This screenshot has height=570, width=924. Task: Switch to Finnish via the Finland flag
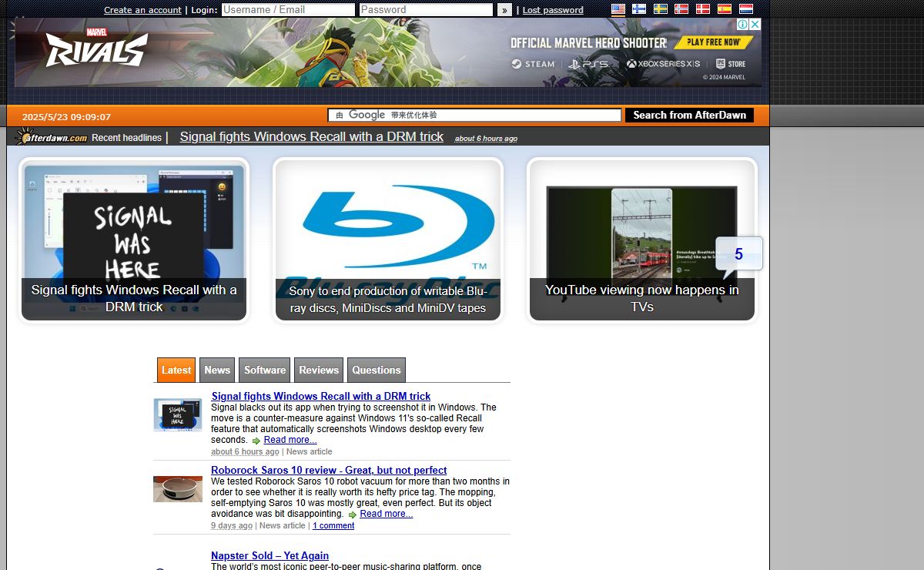(x=639, y=9)
